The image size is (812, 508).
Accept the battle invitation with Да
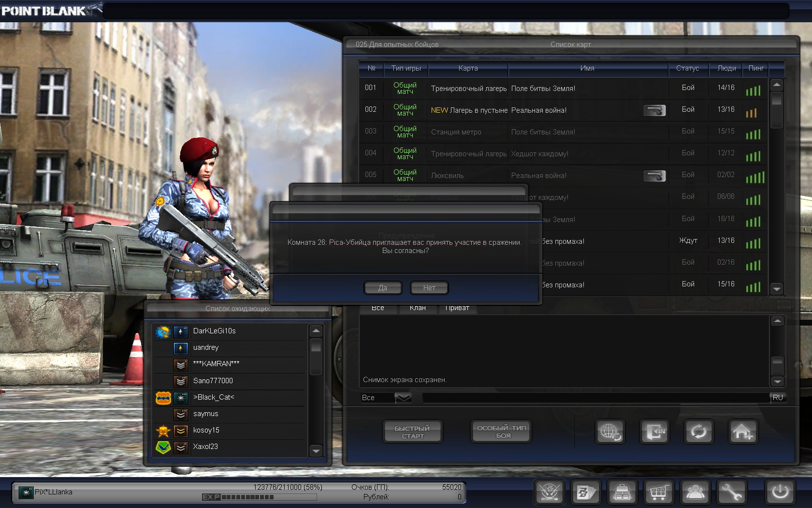pos(382,288)
